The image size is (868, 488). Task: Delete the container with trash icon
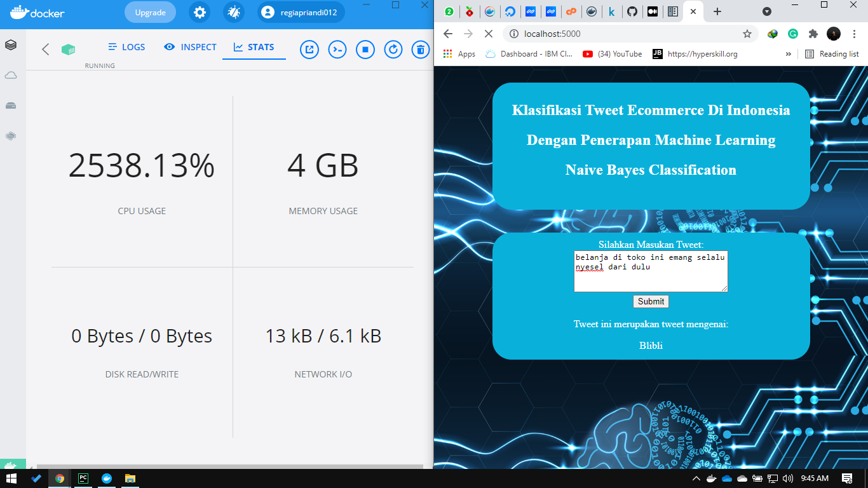coord(421,50)
